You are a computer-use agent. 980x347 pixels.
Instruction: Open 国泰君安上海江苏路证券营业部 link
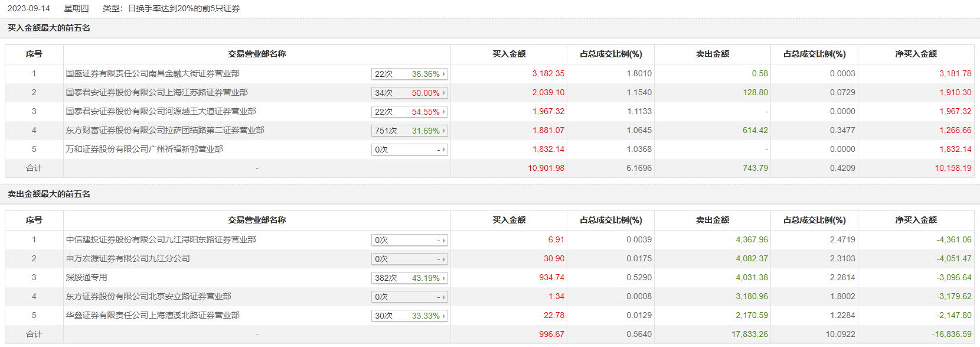tap(156, 92)
